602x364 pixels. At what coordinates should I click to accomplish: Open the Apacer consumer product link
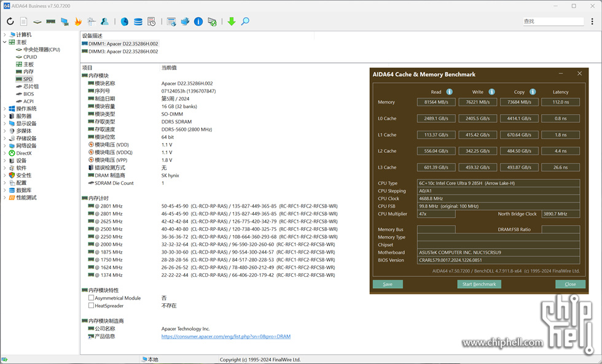[x=226, y=336]
